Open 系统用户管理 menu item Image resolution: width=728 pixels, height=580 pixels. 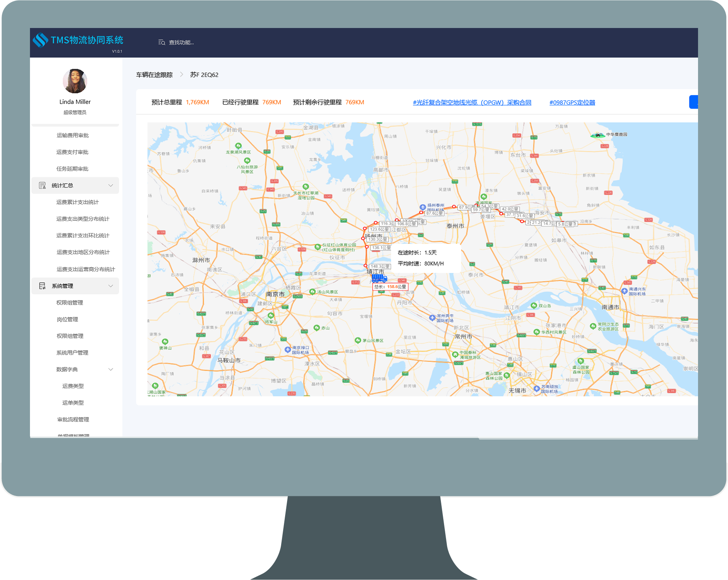point(72,353)
